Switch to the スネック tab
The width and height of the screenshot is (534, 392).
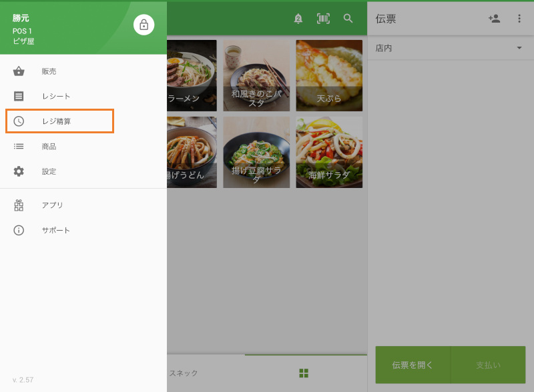click(x=182, y=373)
